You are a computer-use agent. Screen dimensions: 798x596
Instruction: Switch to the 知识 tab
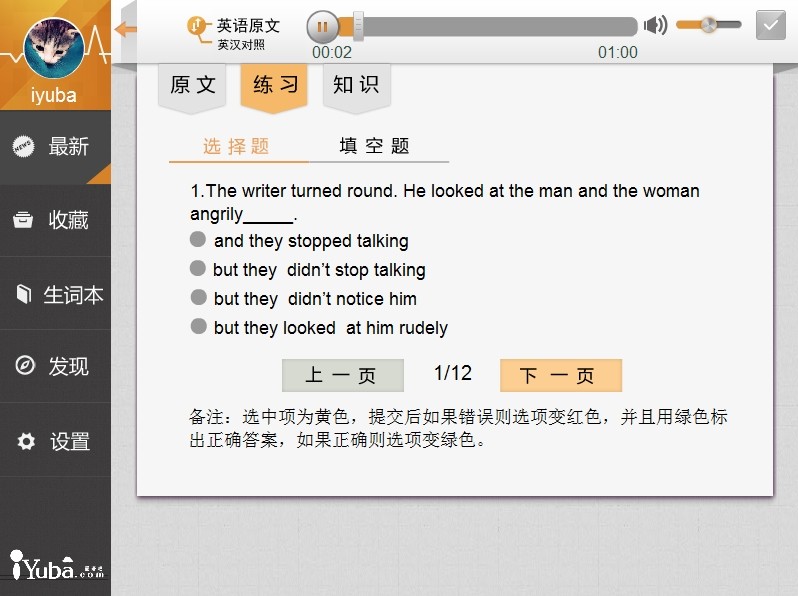click(x=356, y=86)
